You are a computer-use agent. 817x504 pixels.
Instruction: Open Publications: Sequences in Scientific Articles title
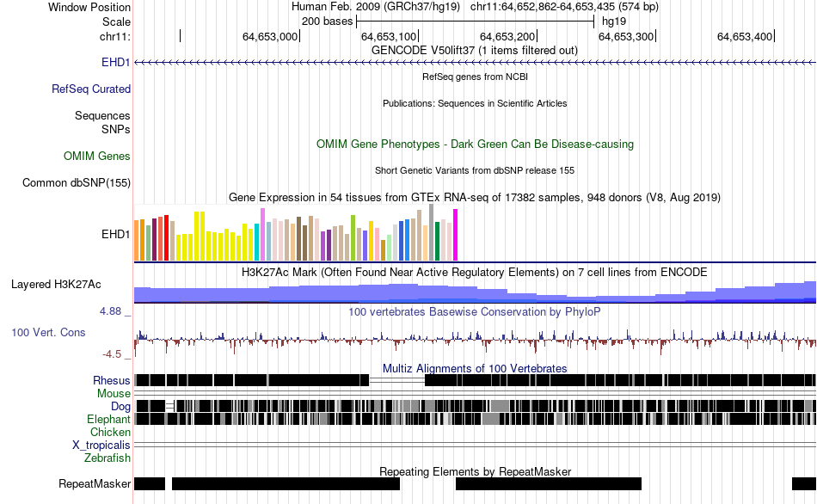(x=475, y=103)
